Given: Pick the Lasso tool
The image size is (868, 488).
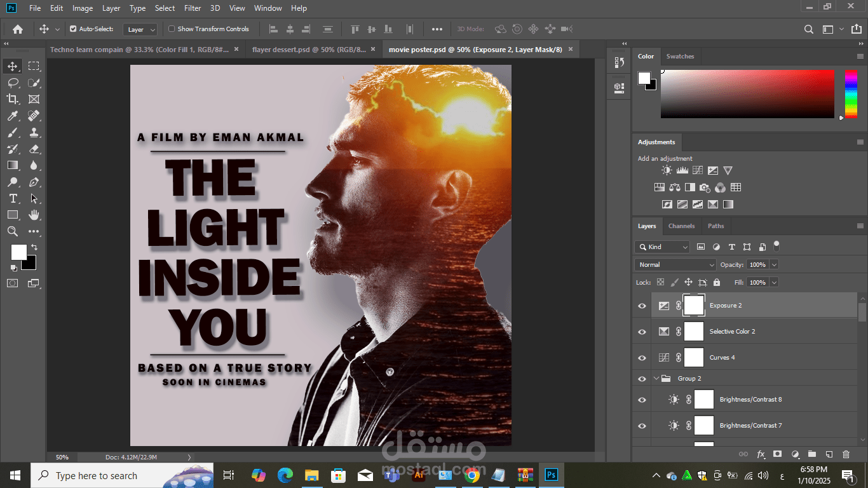Looking at the screenshot, I should click(x=13, y=83).
